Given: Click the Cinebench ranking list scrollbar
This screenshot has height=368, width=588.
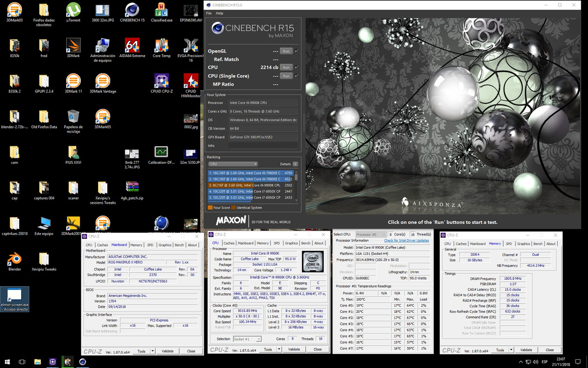Looking at the screenshot, I should click(x=296, y=185).
